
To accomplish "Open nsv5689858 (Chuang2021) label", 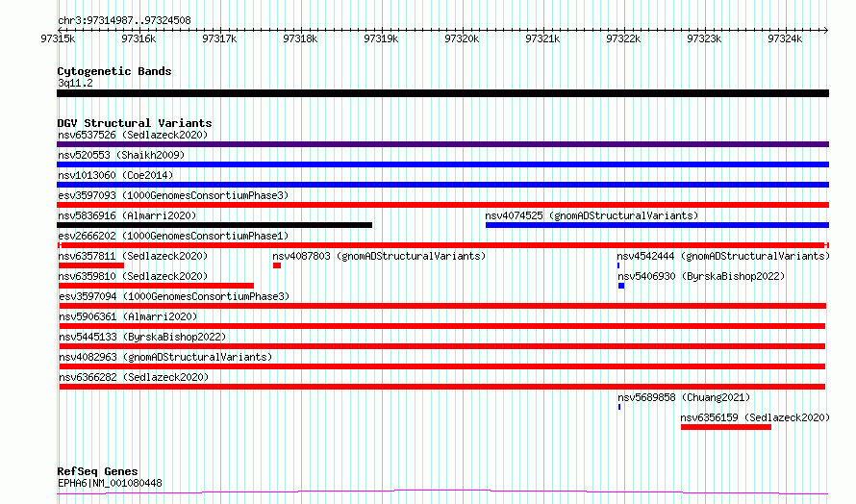I will click(x=684, y=397).
